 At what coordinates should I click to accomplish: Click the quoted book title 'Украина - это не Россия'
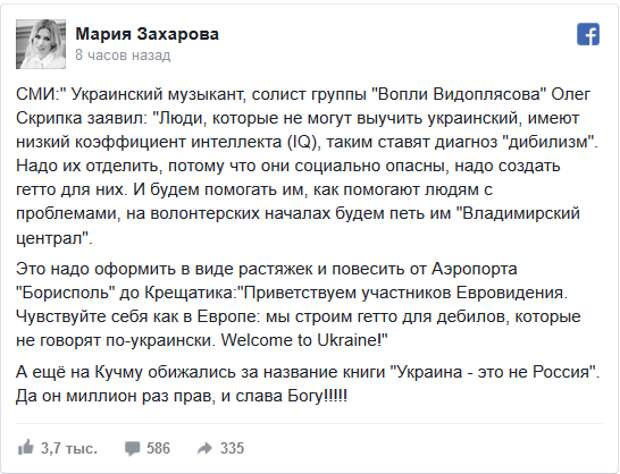[x=493, y=372]
